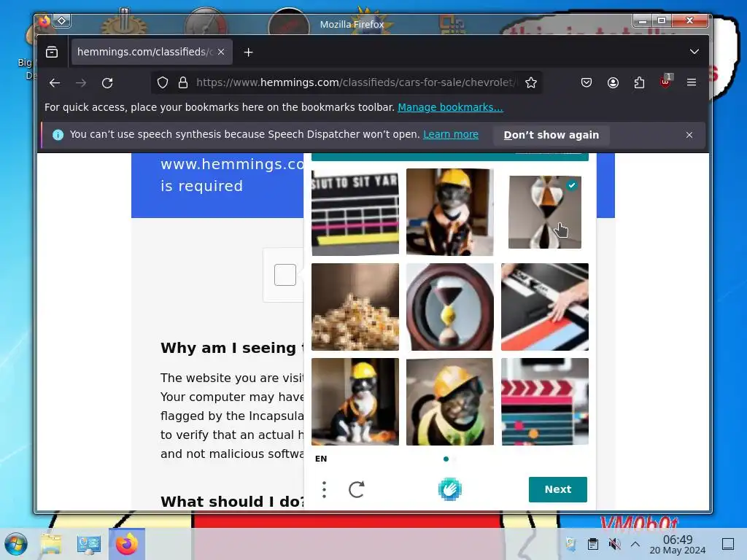This screenshot has width=747, height=560.
Task: Select the cat in yellow vest tile
Action: [449, 402]
